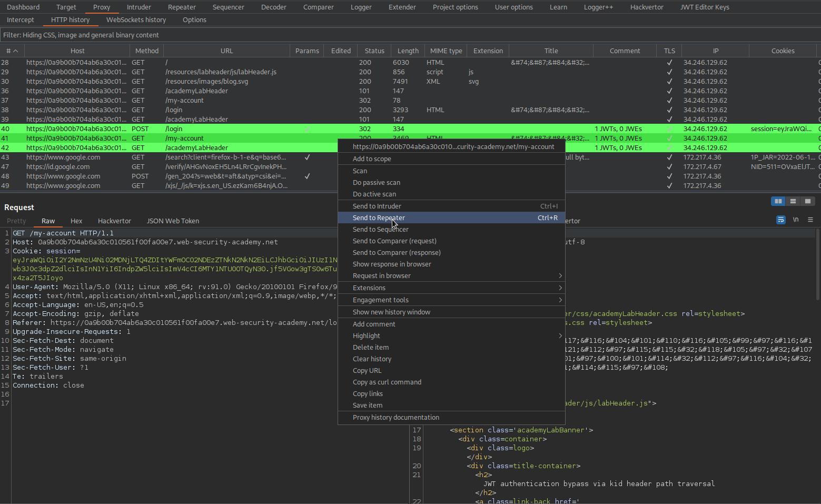Choose Copy URL entry
821x504 pixels.
pos(451,371)
